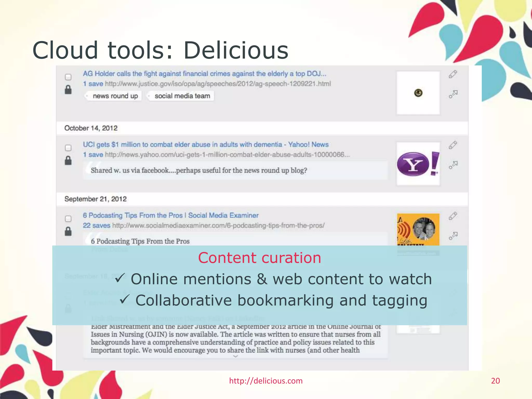This screenshot has height=399, width=532.
Task: Tick the checkbox for AG Holder bookmark
Action: click(x=68, y=77)
